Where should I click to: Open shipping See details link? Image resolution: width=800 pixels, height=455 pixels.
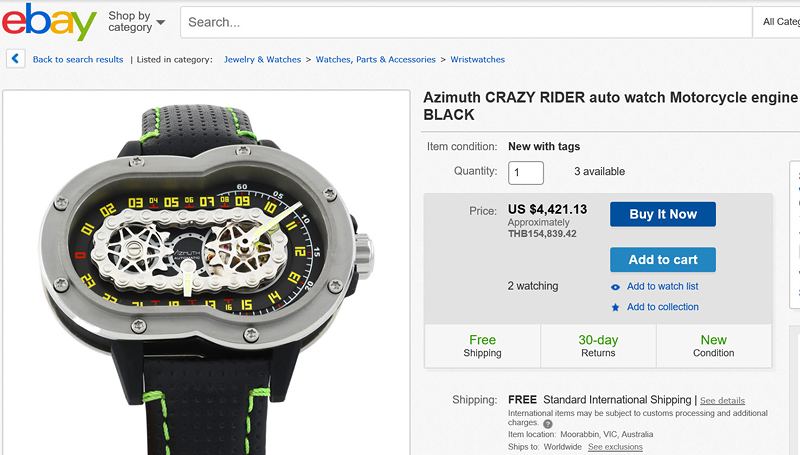[722, 401]
